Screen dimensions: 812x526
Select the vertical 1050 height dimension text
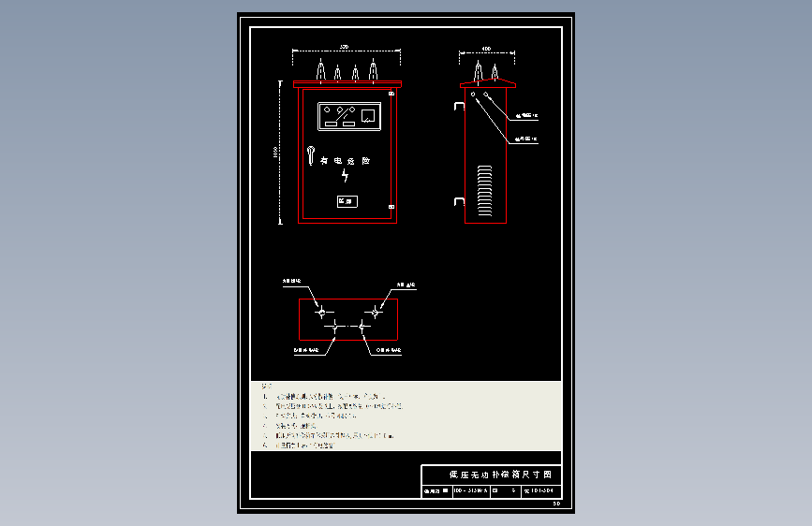click(275, 153)
